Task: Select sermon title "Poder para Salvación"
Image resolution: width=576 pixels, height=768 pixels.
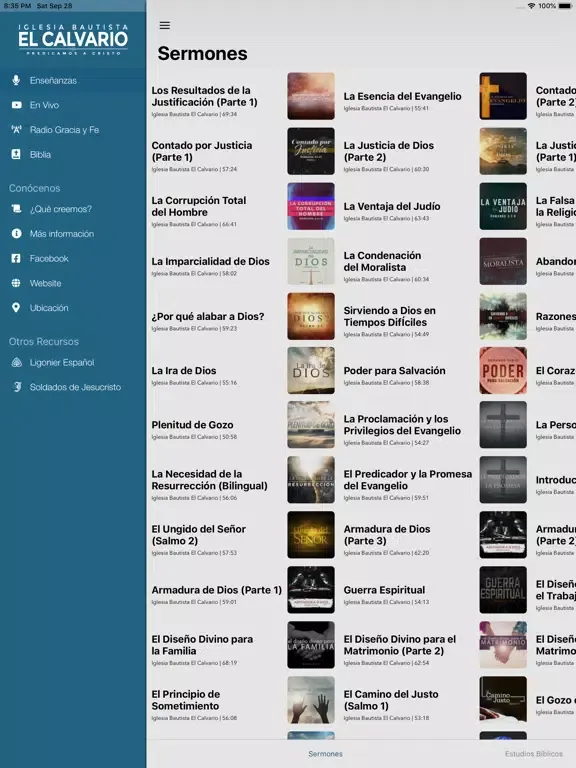Action: [394, 371]
